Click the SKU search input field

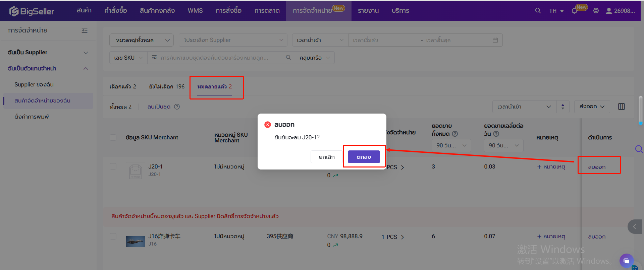coord(218,58)
